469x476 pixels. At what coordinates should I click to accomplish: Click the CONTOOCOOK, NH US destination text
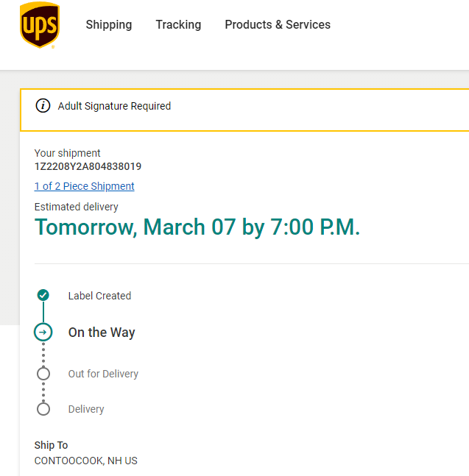click(x=85, y=461)
